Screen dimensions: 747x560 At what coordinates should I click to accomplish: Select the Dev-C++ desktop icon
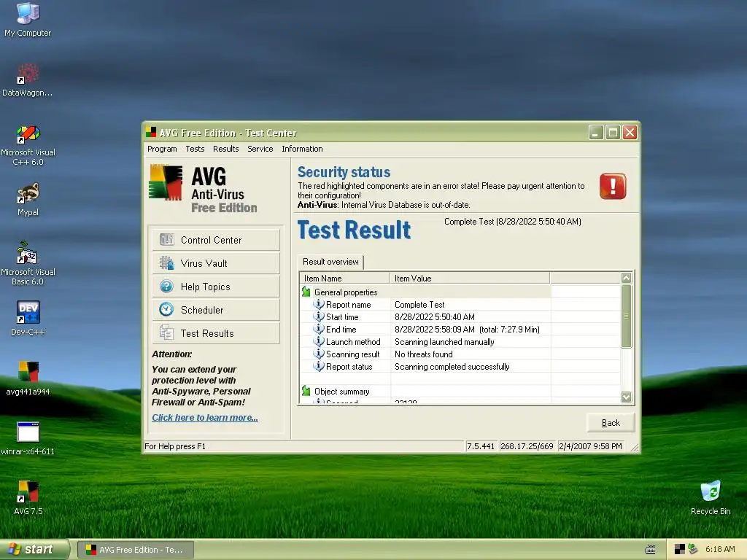28,318
